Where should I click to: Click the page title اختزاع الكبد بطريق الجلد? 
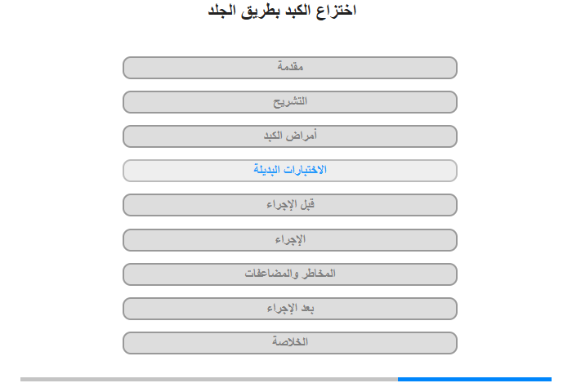click(282, 11)
